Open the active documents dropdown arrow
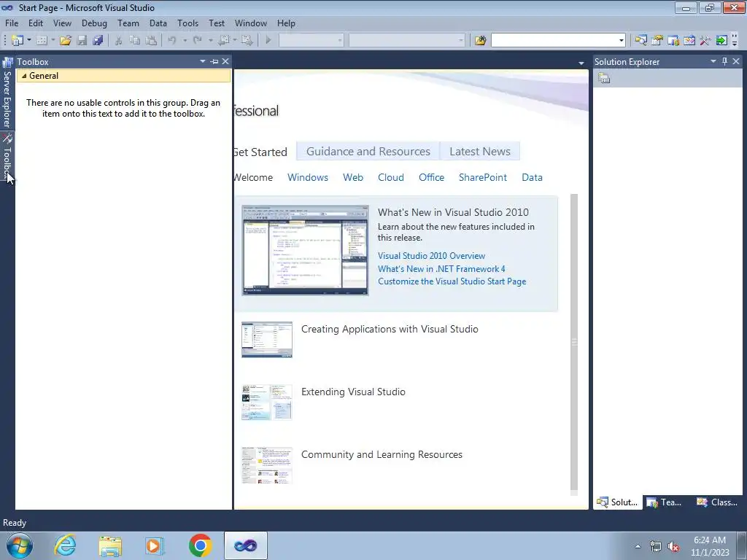The image size is (747, 560). coord(581,63)
